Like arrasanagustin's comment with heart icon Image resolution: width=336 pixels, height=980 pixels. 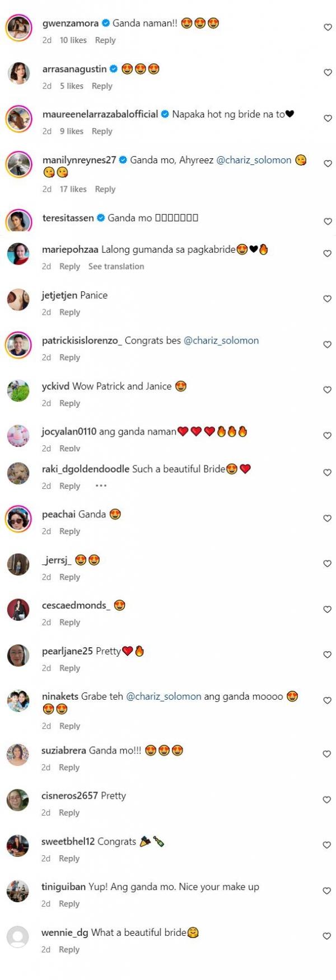[328, 73]
